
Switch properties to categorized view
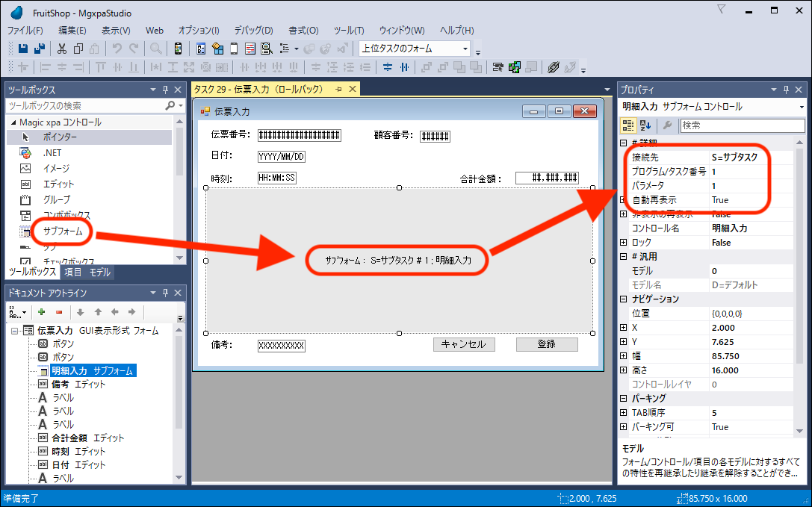(x=629, y=125)
